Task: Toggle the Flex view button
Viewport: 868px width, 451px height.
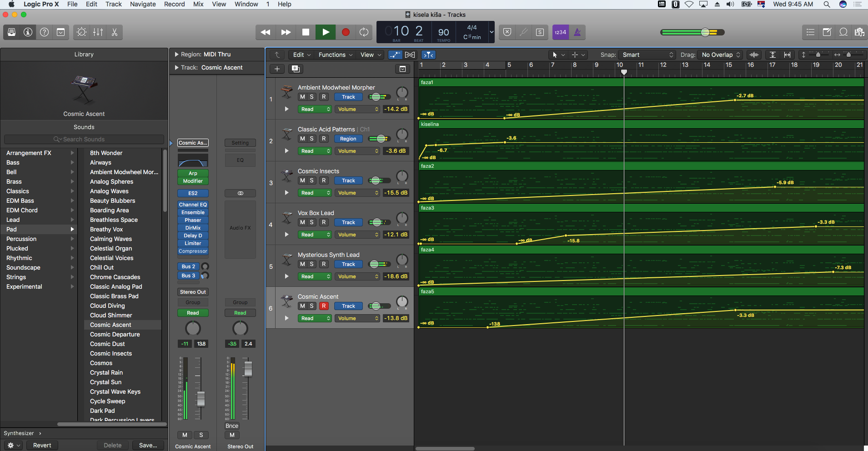Action: 410,55
